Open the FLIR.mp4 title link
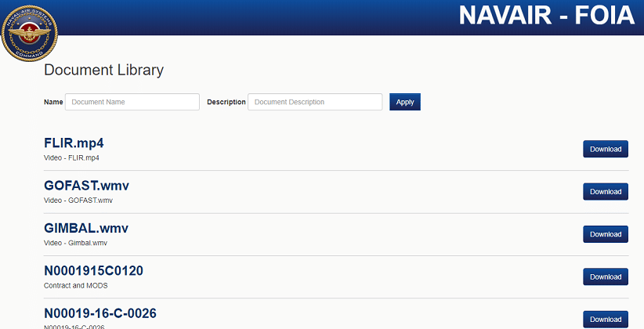Viewport: 644px width, 329px height. tap(74, 143)
